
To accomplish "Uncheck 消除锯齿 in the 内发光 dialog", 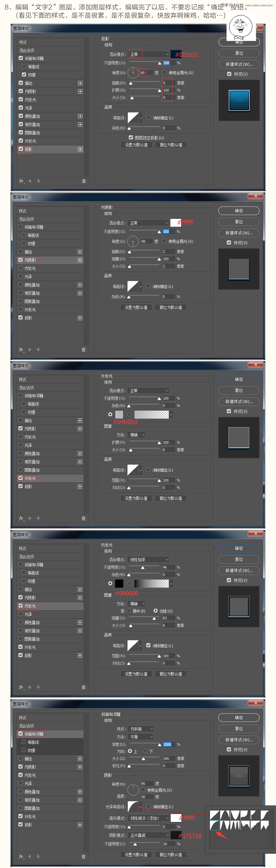I will 148,645.
